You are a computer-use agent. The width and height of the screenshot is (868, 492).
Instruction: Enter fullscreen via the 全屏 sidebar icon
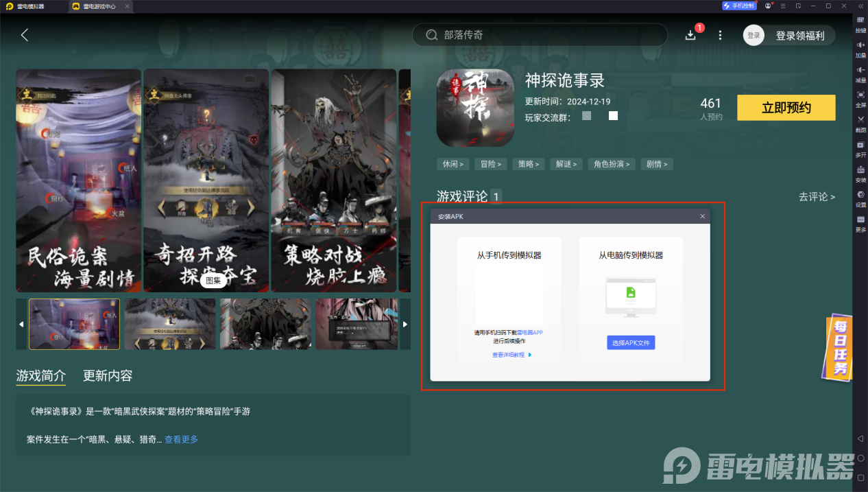861,96
